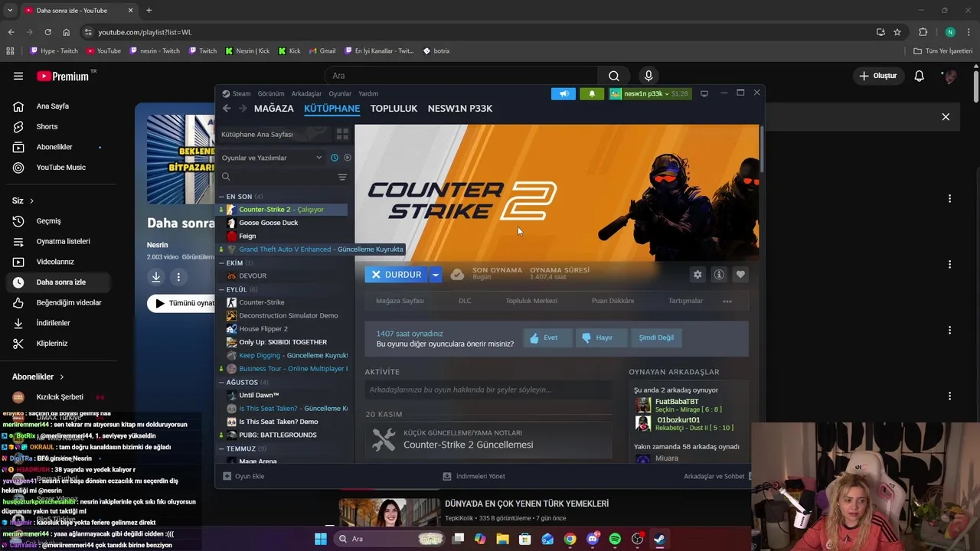Stop the game with DURDUR button
Screen dimensions: 980x551
[x=397, y=274]
